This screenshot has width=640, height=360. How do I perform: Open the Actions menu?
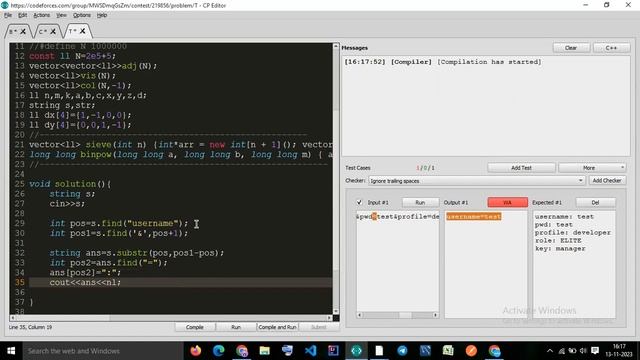click(x=42, y=15)
